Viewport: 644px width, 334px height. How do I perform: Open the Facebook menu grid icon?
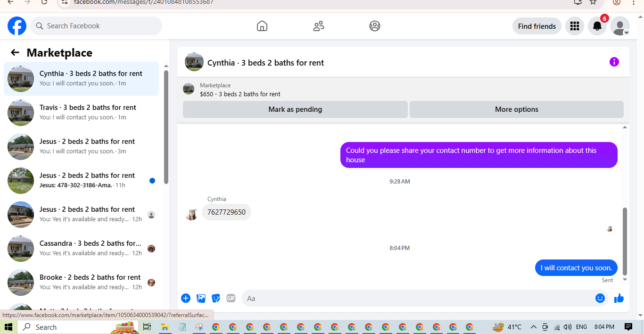574,26
